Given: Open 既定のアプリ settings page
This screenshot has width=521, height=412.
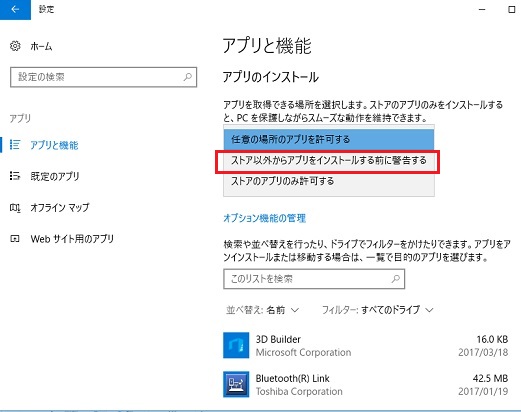Looking at the screenshot, I should coord(55,176).
